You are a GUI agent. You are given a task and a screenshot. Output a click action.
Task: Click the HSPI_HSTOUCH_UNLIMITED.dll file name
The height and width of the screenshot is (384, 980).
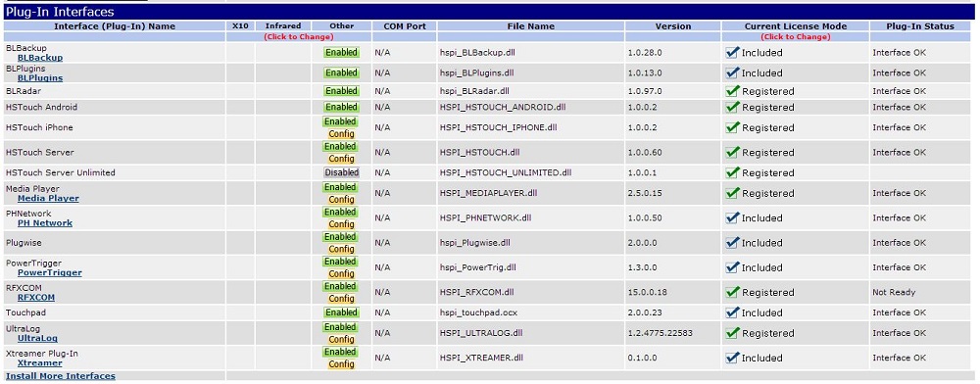pyautogui.click(x=506, y=173)
